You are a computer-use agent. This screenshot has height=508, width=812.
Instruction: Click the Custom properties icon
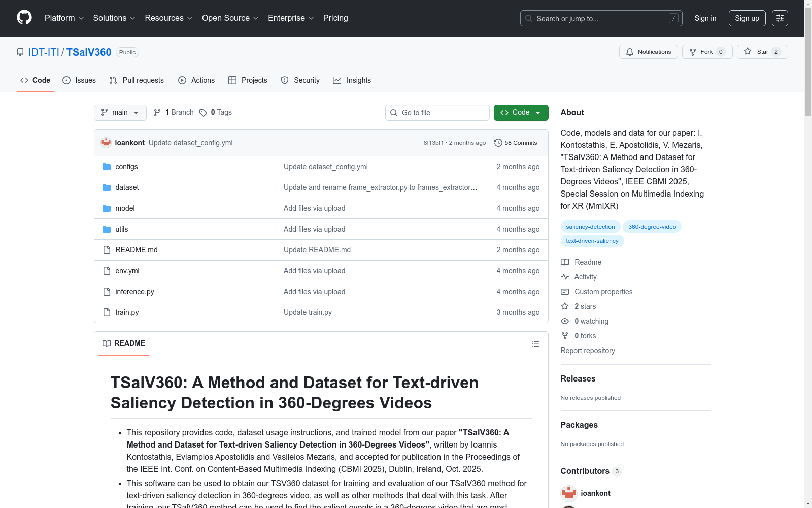(x=565, y=292)
